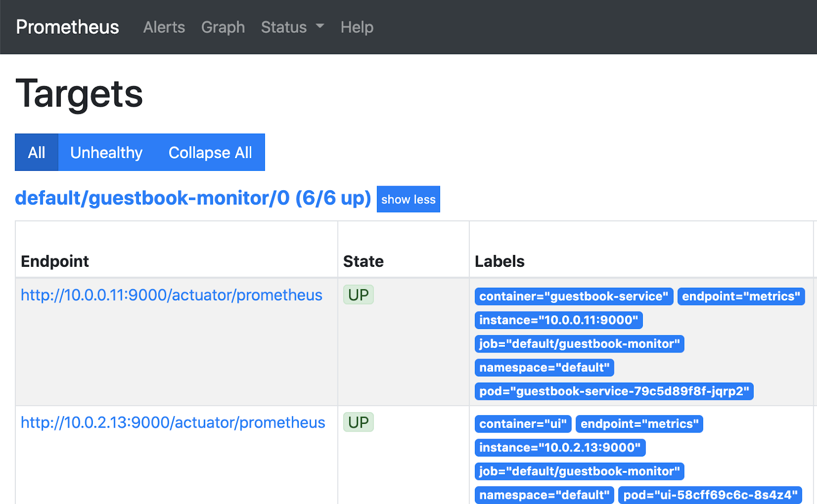Go to the Graph page
Viewport: 817px width, 504px height.
point(223,27)
